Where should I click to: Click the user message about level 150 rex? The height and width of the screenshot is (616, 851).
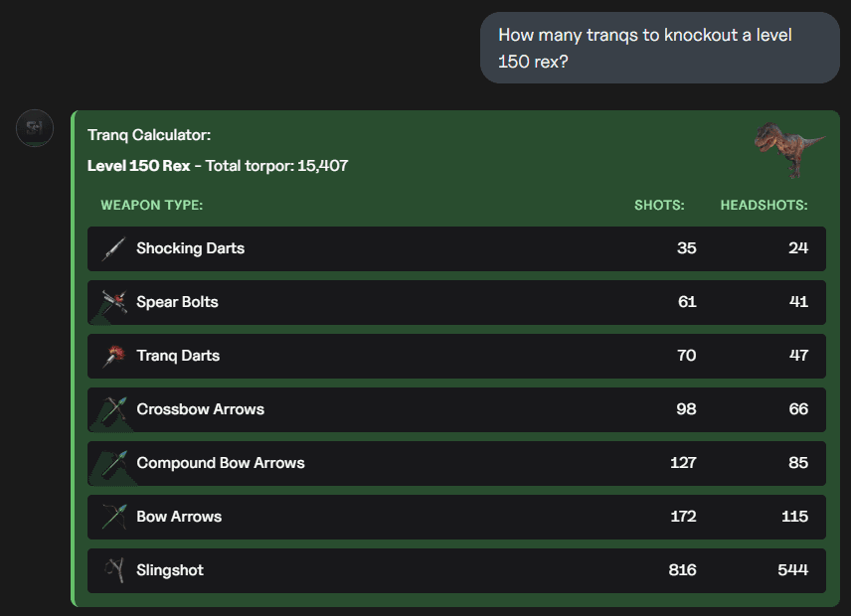[x=659, y=48]
